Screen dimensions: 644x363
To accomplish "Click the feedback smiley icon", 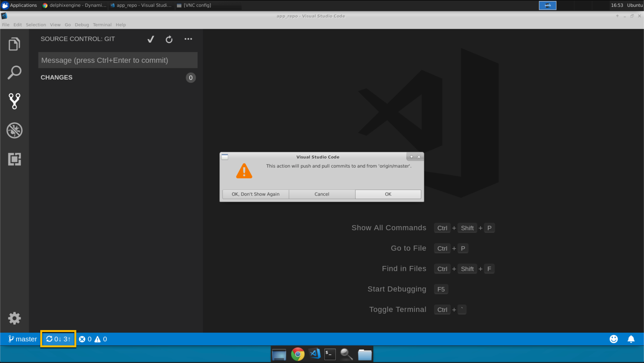I will point(614,339).
